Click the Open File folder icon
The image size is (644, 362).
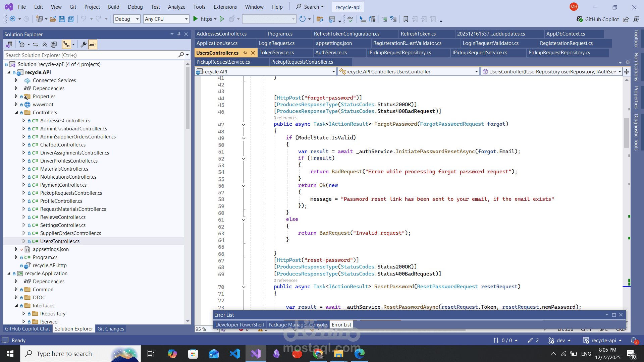point(53,19)
